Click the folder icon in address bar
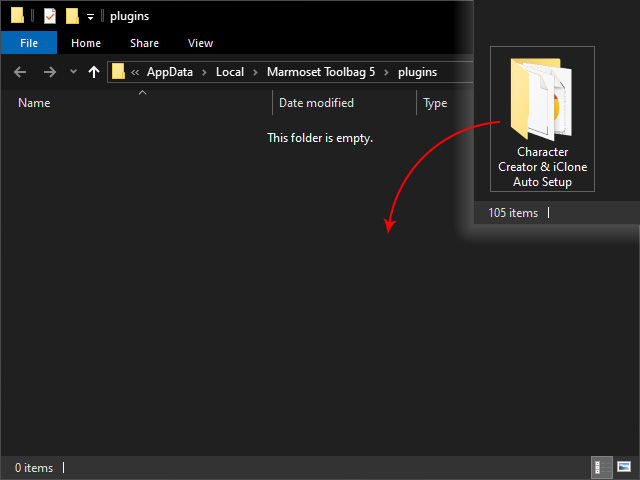640x480 pixels. [118, 71]
